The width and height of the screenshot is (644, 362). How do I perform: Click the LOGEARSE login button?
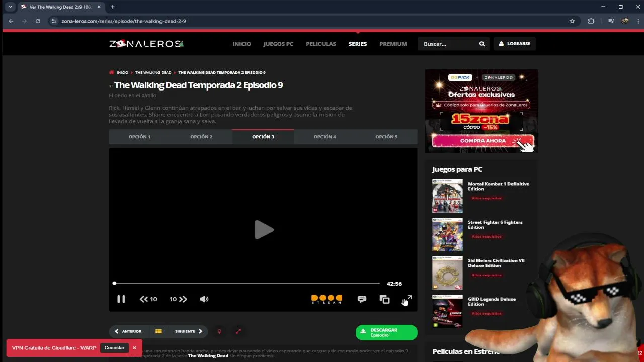(x=515, y=44)
